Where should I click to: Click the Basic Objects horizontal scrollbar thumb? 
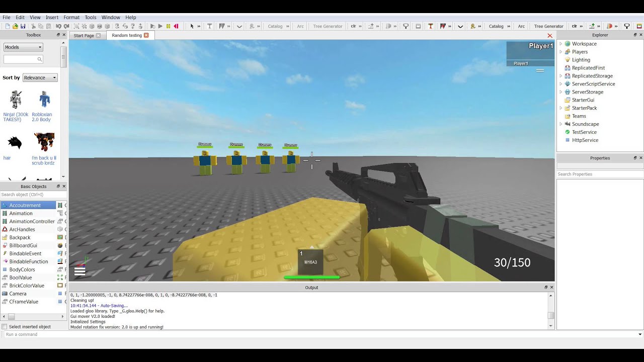tap(11, 317)
